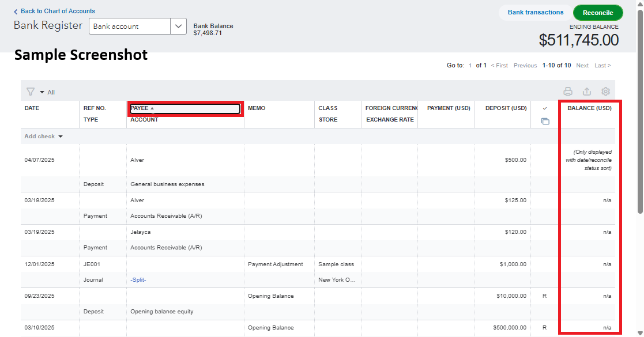The height and width of the screenshot is (337, 644).
Task: Toggle reconcile status for $500.00 Alver deposit
Action: tap(545, 160)
